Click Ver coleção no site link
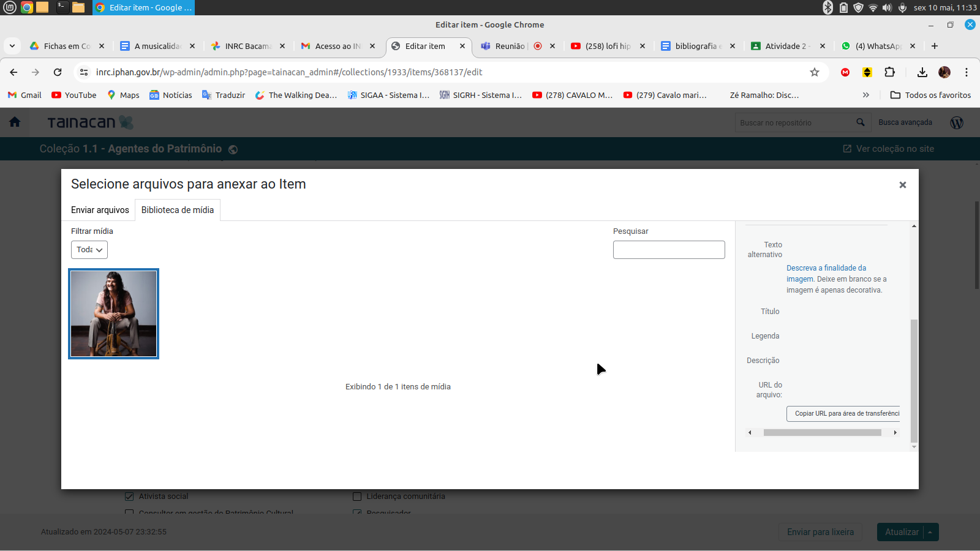This screenshot has width=980, height=551. point(889,149)
